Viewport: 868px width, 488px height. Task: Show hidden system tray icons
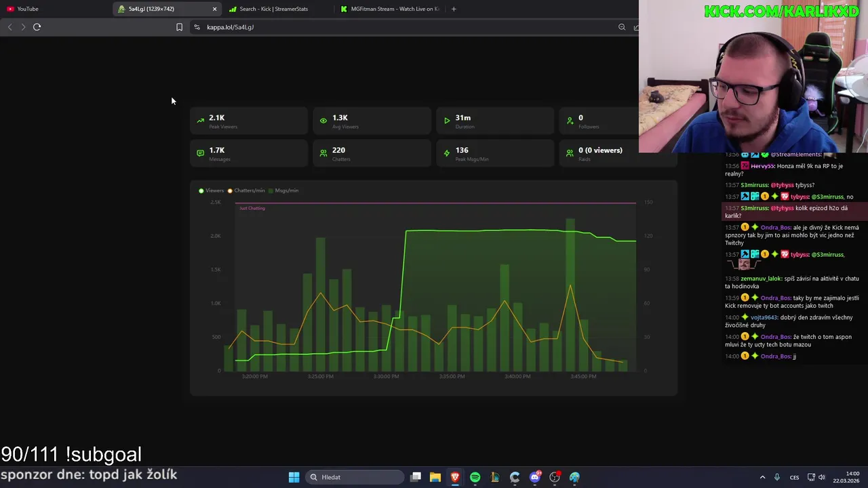(762, 477)
